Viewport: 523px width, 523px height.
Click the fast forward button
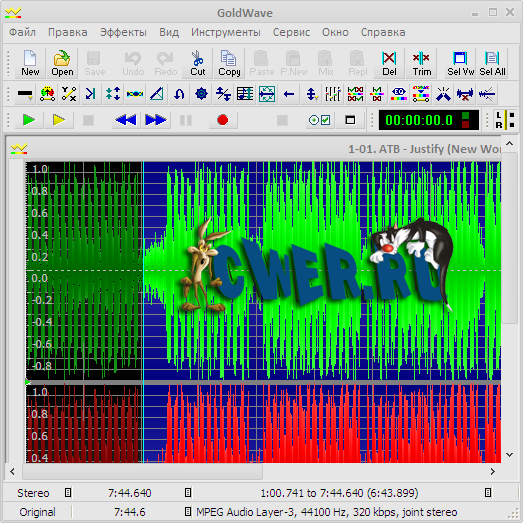point(156,120)
